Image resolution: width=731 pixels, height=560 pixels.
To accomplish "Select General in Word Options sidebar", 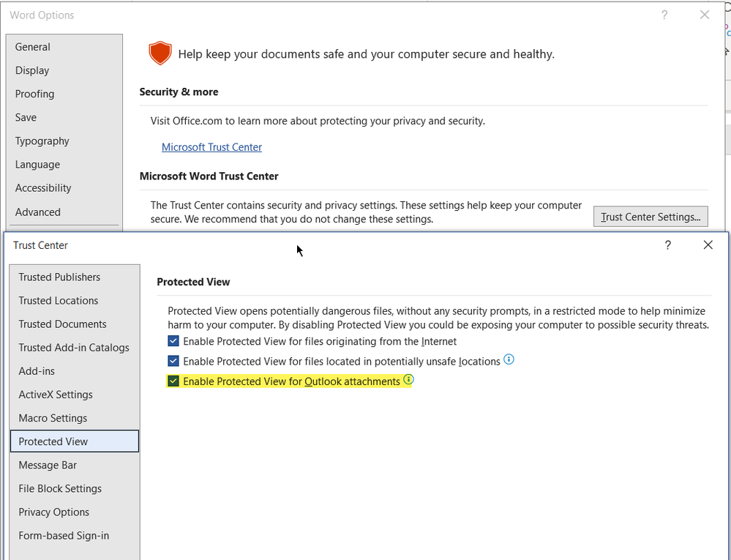I will (64, 47).
